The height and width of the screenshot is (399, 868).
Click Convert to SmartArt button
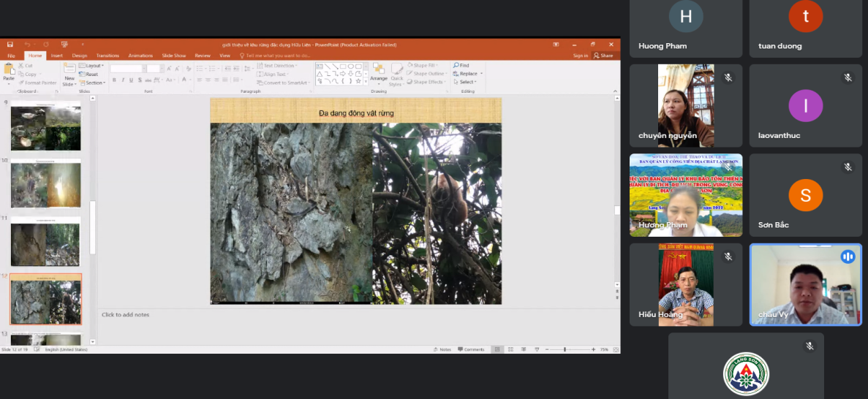[x=282, y=83]
